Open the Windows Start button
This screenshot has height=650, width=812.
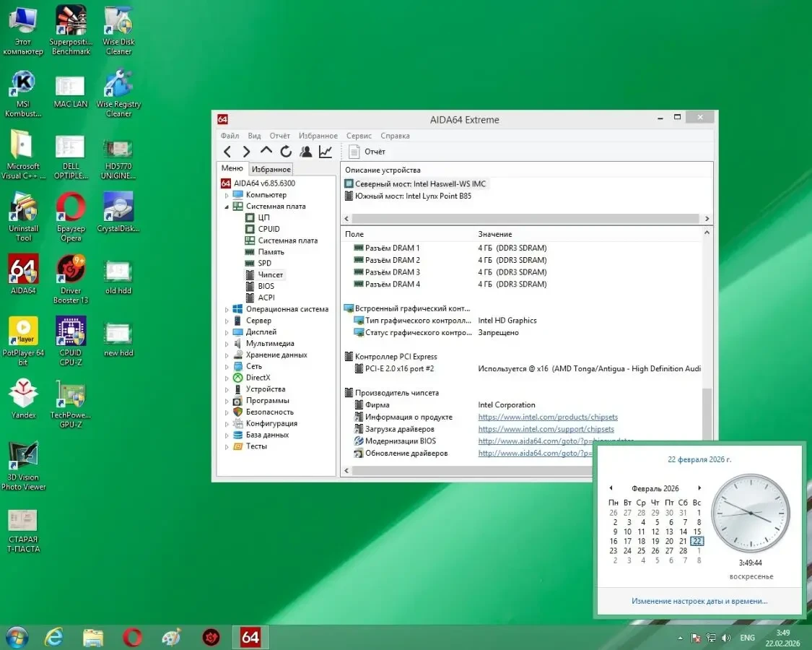tap(16, 637)
